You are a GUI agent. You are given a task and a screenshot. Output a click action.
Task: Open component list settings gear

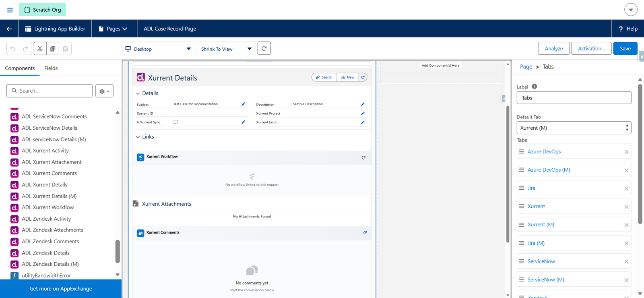tap(104, 91)
